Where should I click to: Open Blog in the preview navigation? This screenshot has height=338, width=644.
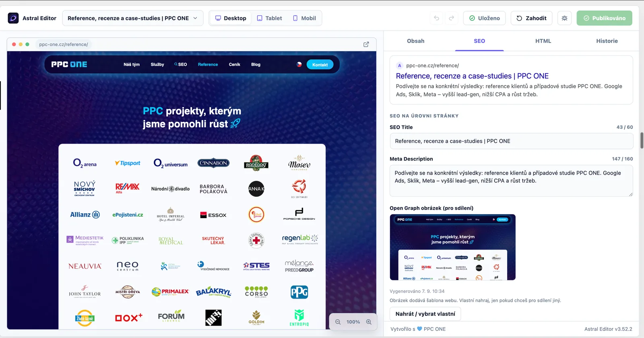256,64
